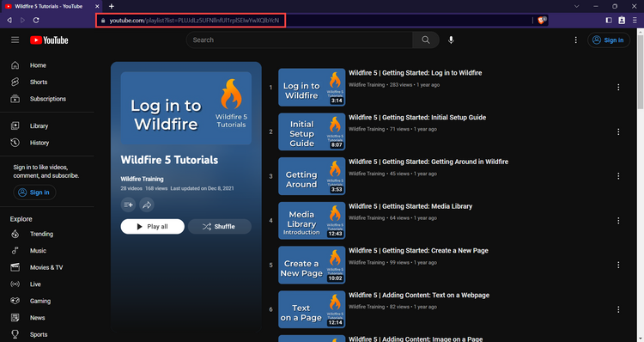Image resolution: width=644 pixels, height=342 pixels.
Task: Save playlist with the add-to-library icon
Action: (128, 205)
